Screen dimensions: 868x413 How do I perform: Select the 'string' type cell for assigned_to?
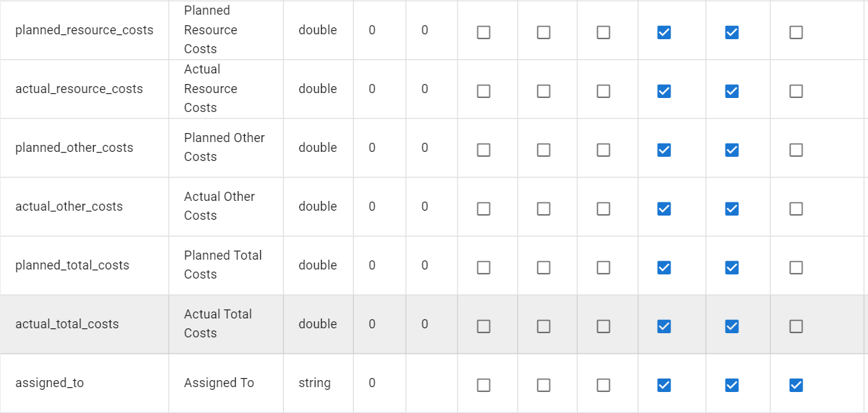point(315,383)
